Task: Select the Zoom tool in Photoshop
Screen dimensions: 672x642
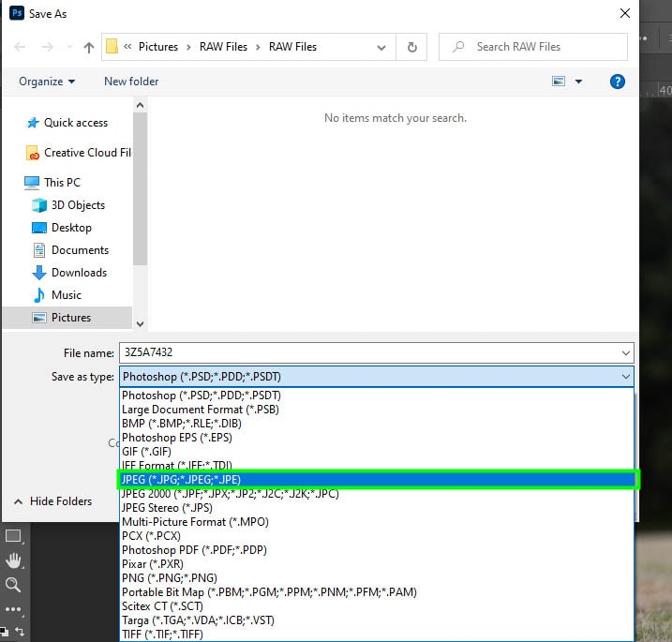Action: [13, 585]
